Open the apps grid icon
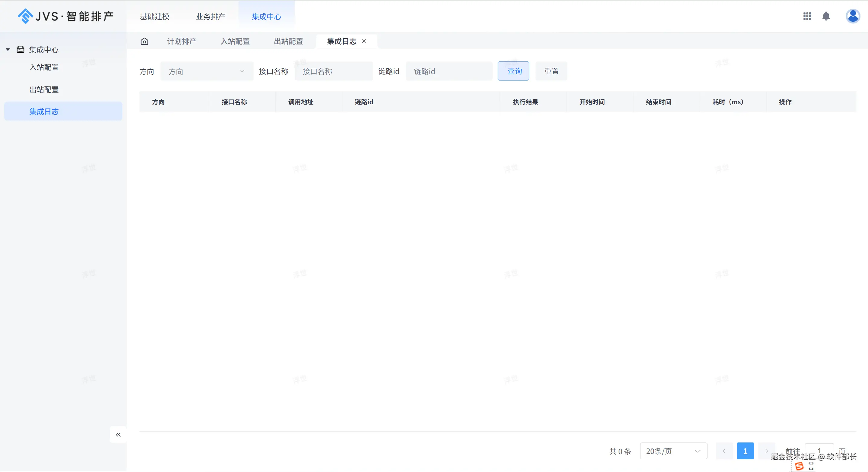This screenshot has width=868, height=472. [807, 16]
